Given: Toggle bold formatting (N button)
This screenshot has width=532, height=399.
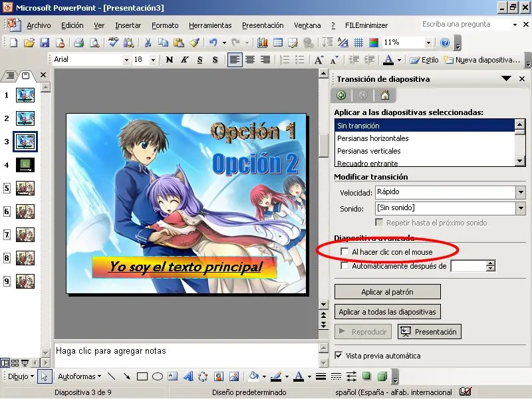Looking at the screenshot, I should pyautogui.click(x=170, y=60).
